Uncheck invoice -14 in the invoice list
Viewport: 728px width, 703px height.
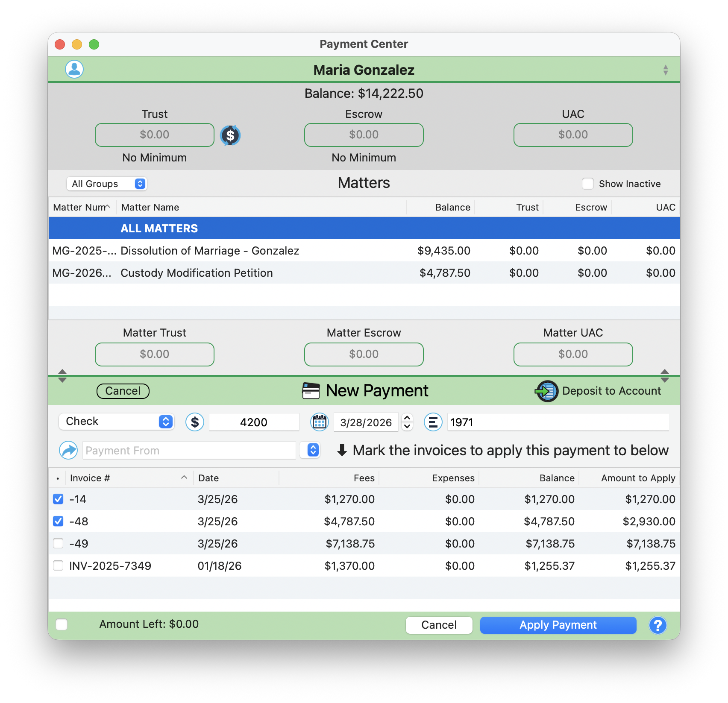click(x=58, y=499)
